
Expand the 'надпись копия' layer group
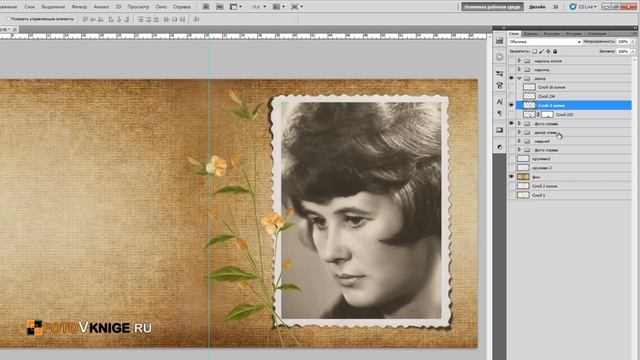(520, 61)
